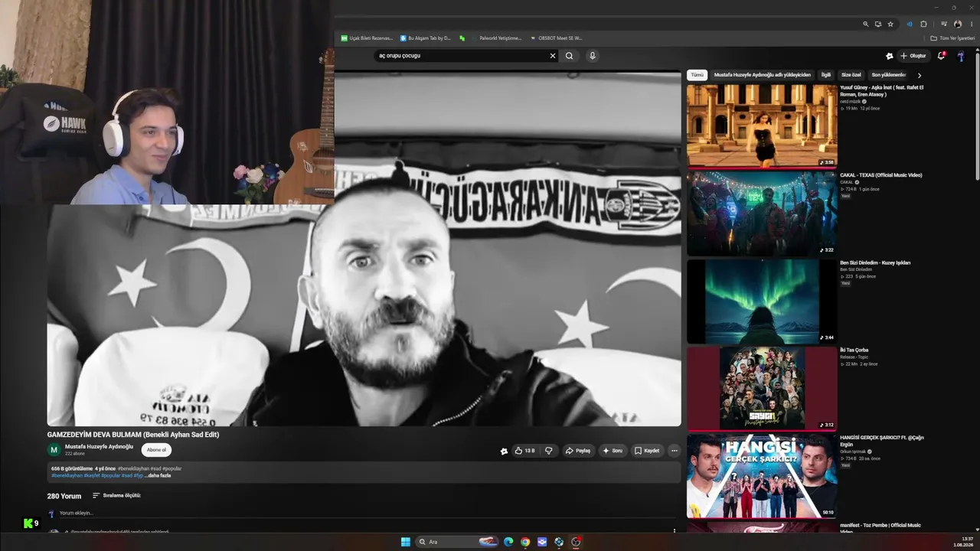Expand description with 'daha fazla'
Viewport: 980px width, 551px height.
[158, 475]
